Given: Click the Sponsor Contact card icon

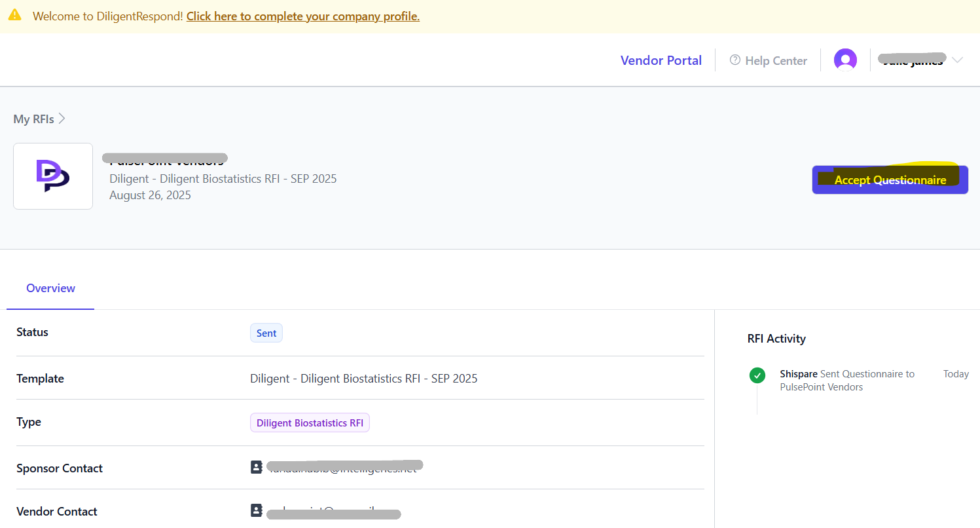Looking at the screenshot, I should [x=257, y=467].
